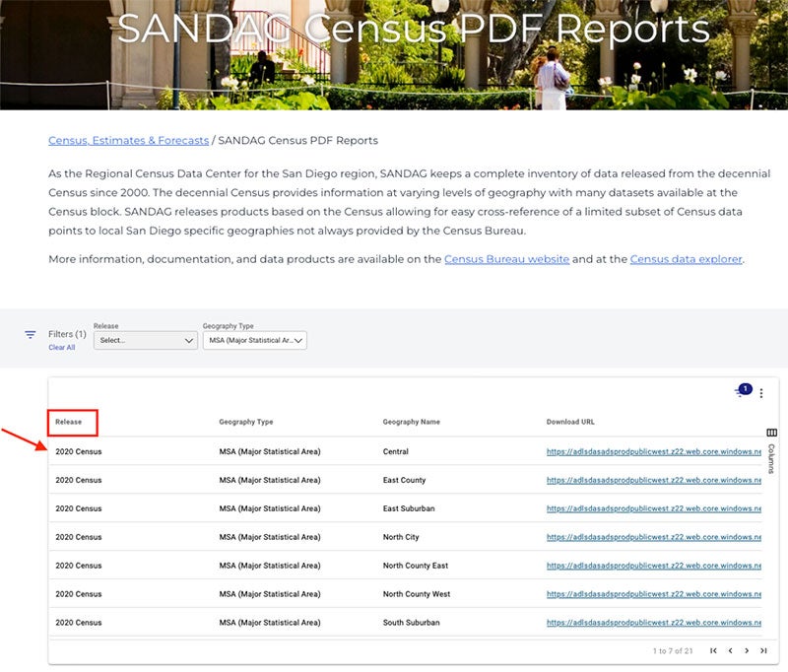Open the Census data explorer link
The image size is (788, 672).
pyautogui.click(x=686, y=259)
